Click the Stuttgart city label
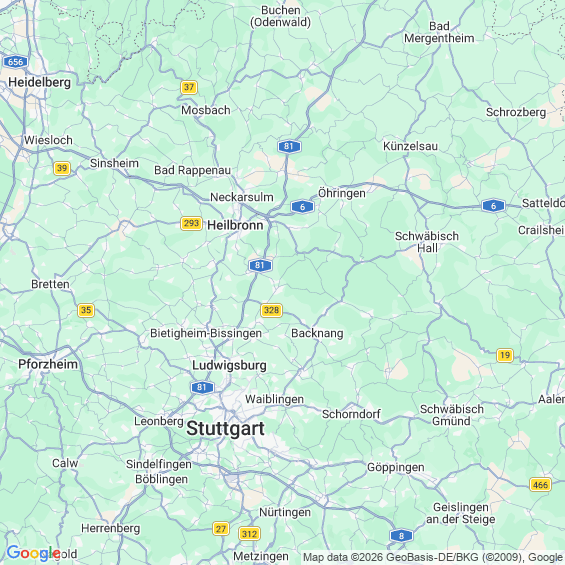565x565 pixels. click(226, 428)
